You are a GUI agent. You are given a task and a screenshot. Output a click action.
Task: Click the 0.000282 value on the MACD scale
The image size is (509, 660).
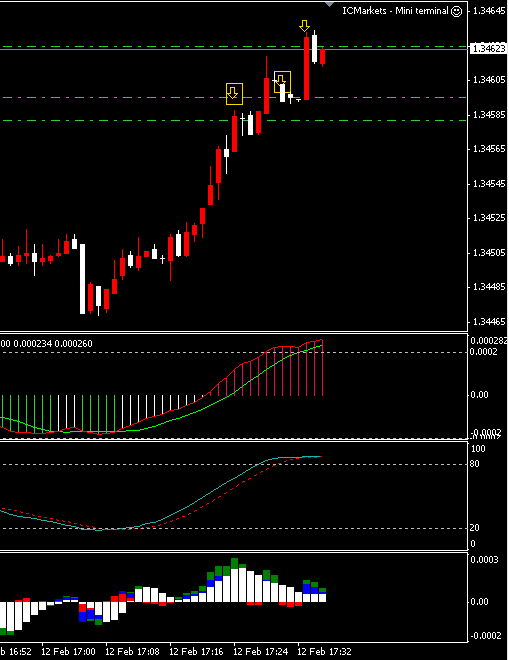pos(489,341)
